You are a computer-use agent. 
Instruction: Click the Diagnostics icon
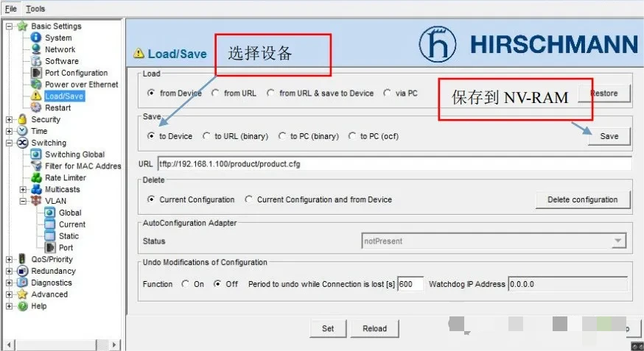click(22, 283)
